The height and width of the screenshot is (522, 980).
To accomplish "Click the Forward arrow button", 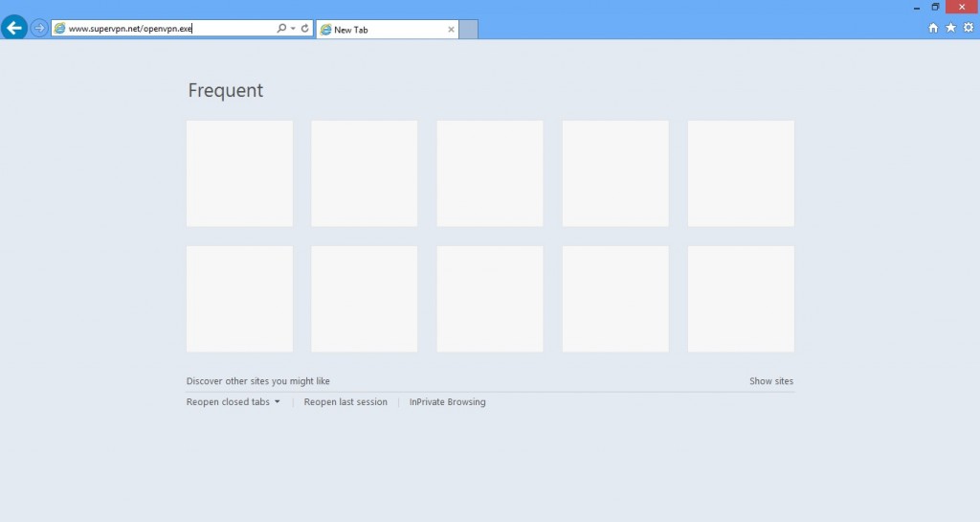I will [x=39, y=29].
